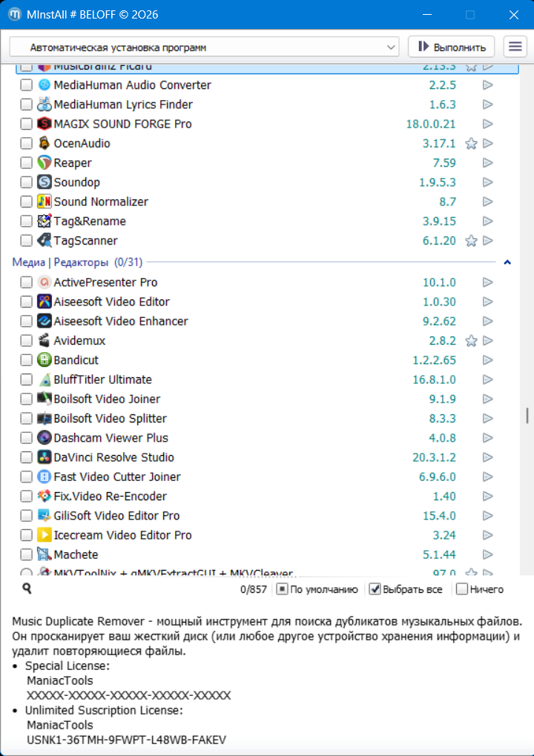
Task: Click the Sound Normalizer icon
Action: pos(44,202)
